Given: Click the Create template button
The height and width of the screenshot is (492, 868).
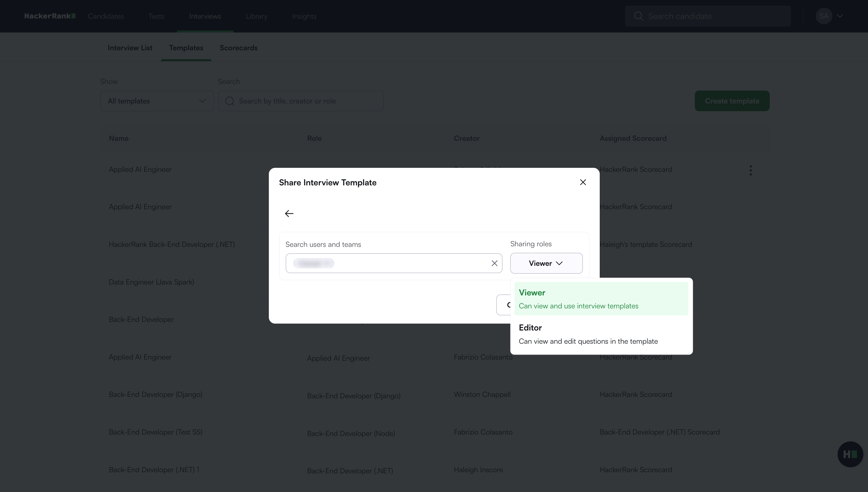Looking at the screenshot, I should point(732,101).
